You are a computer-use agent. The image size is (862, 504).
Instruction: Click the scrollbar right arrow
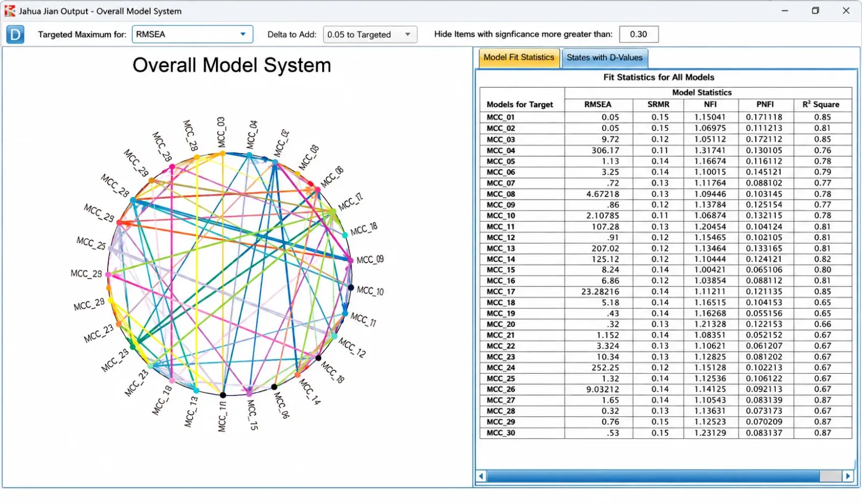click(x=848, y=476)
